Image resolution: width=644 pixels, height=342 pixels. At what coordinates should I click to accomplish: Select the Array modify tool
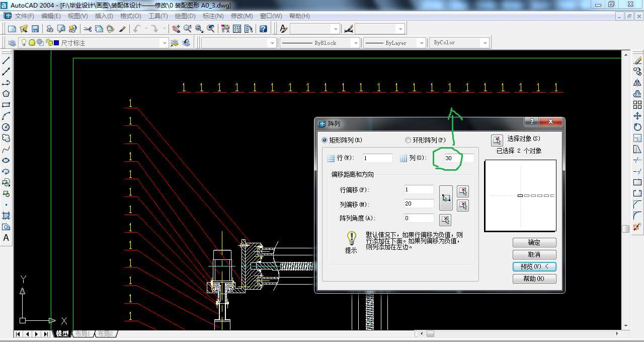pos(637,105)
